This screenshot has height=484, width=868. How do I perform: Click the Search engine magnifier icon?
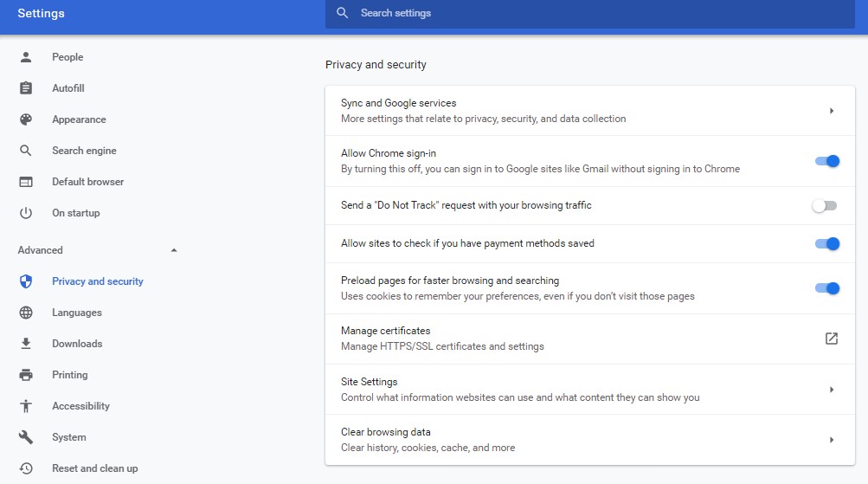tap(25, 150)
